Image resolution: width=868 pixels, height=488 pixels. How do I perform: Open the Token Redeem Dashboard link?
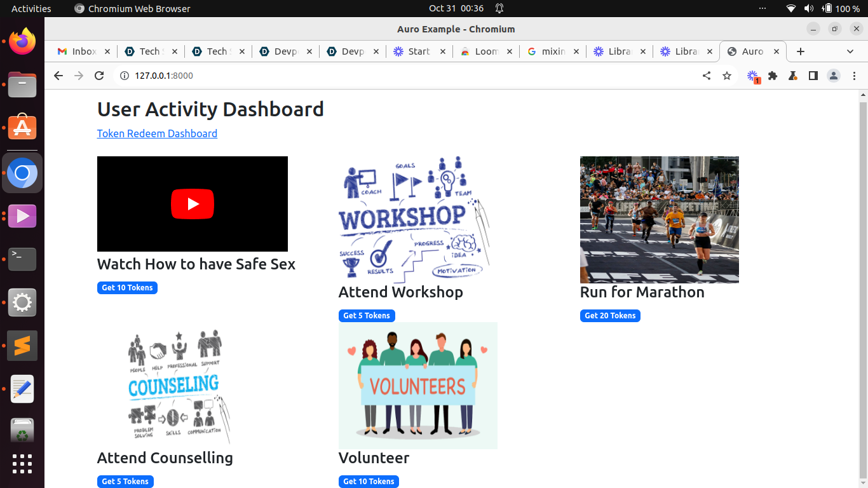(x=157, y=133)
